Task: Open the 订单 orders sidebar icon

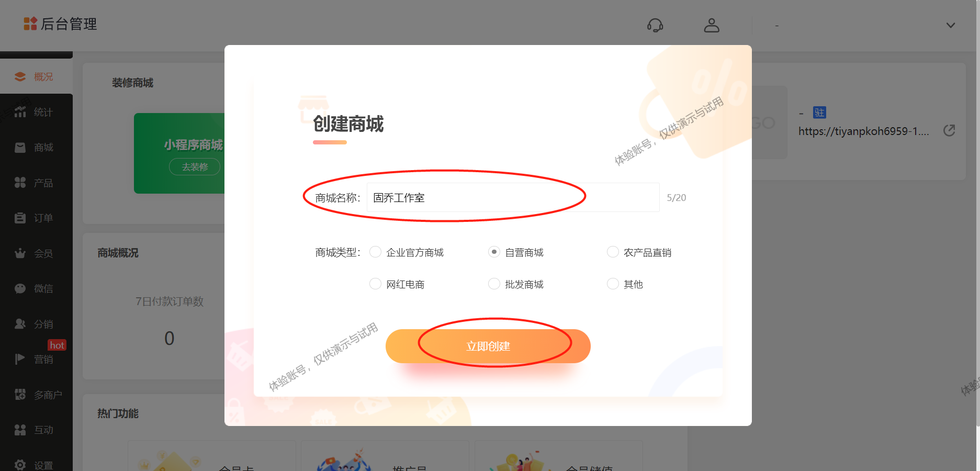Action: pyautogui.click(x=20, y=218)
